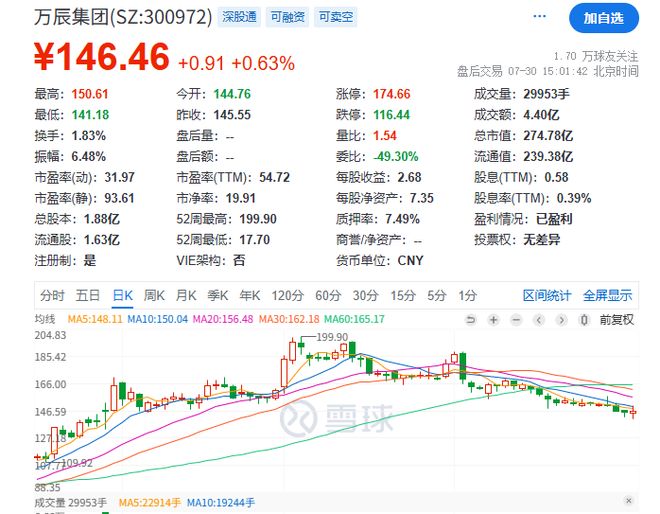Select the 周K chart tab
This screenshot has height=514, width=660.
(x=154, y=296)
